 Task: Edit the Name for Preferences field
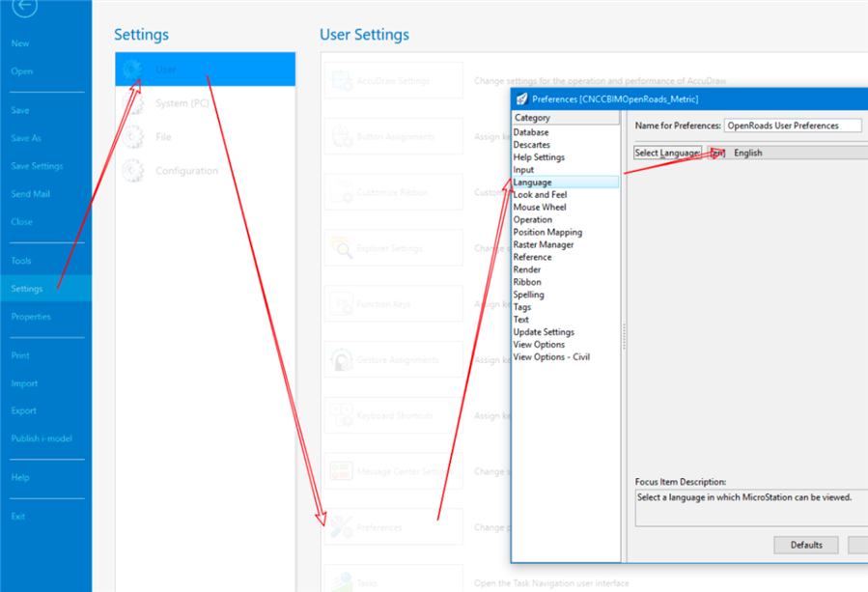click(x=793, y=126)
